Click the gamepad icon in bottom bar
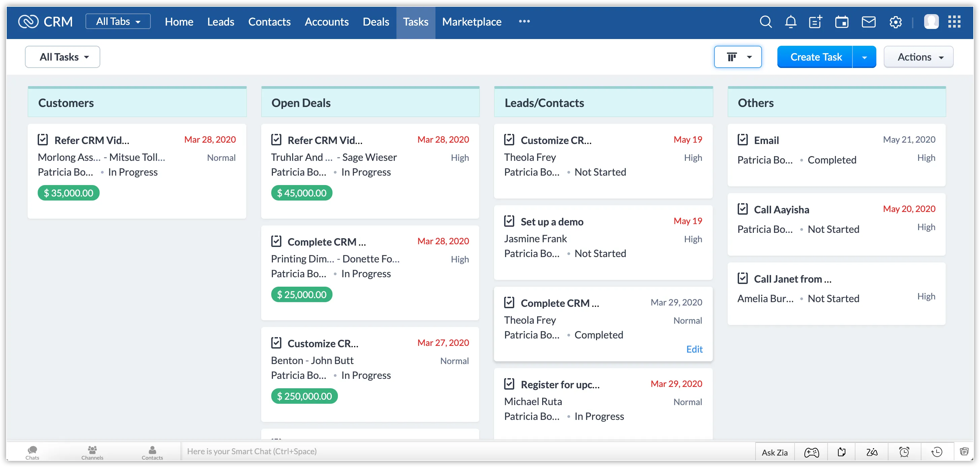This screenshot has width=980, height=467. (811, 452)
